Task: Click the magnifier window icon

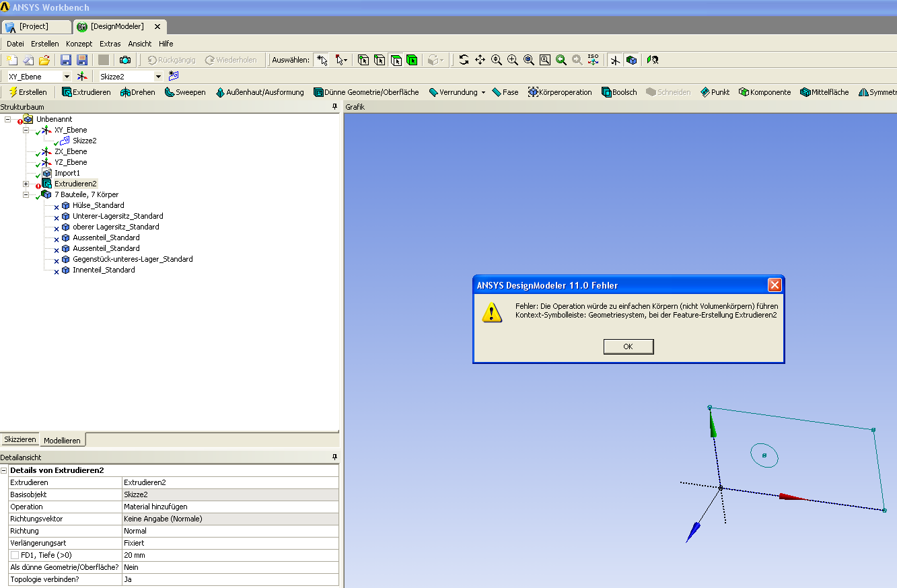Action: [545, 60]
